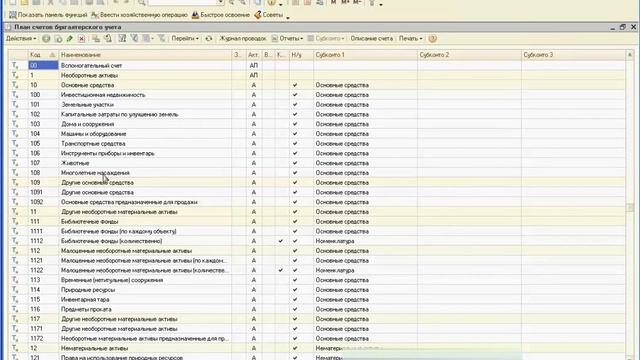
Task: Select the row Необоротные активы code 1
Action: pos(316,75)
